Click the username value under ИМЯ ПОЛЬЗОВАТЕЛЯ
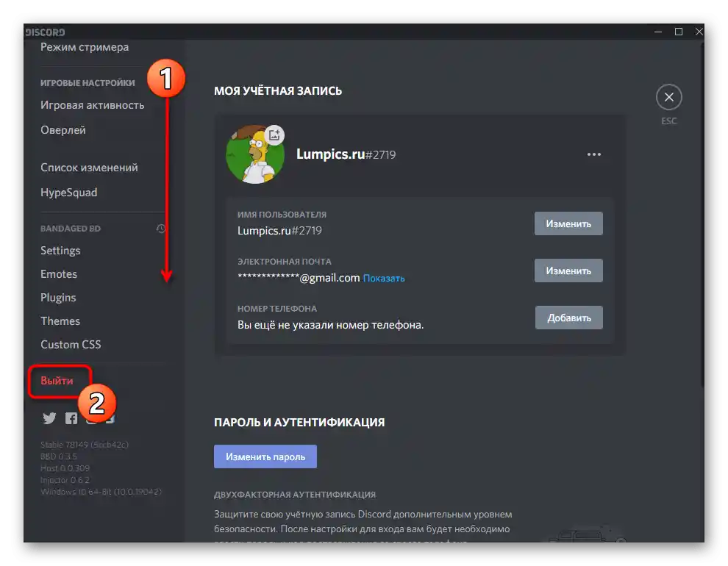Image resolution: width=728 pixels, height=566 pixels. pyautogui.click(x=279, y=231)
